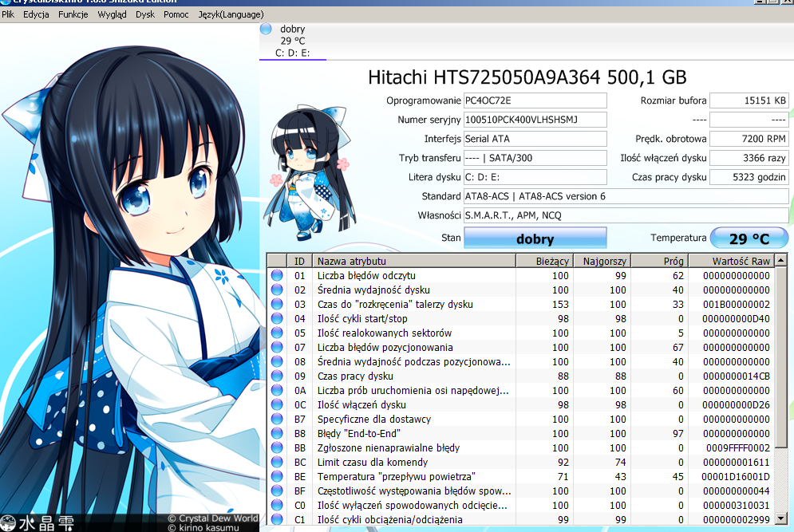
Task: Click status orb for attribute 05
Action: point(276,333)
